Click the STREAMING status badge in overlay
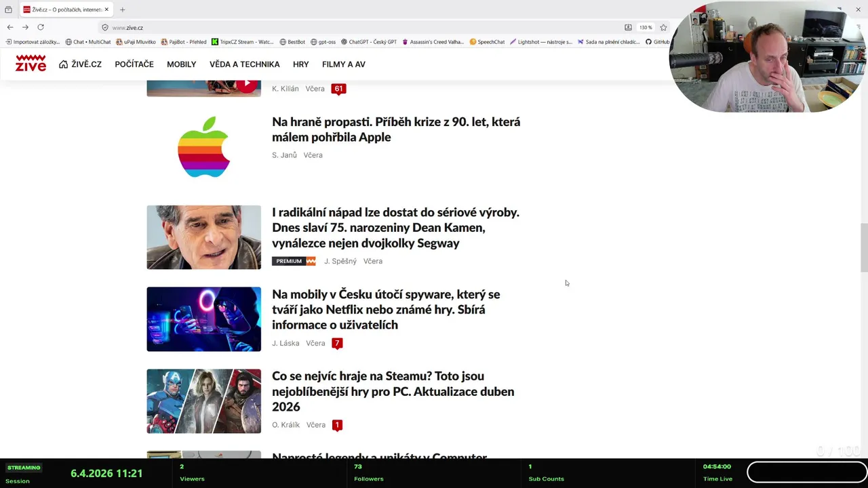This screenshot has width=868, height=488. click(24, 468)
